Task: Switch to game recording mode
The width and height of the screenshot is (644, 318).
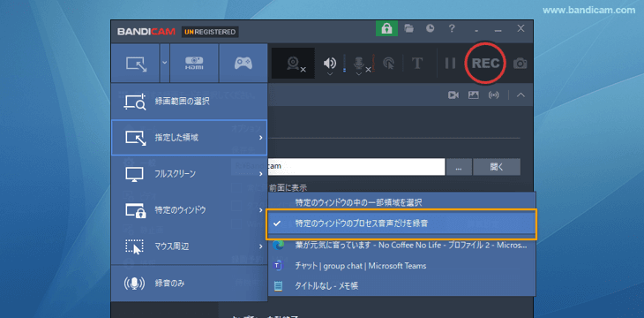Action: click(x=243, y=64)
